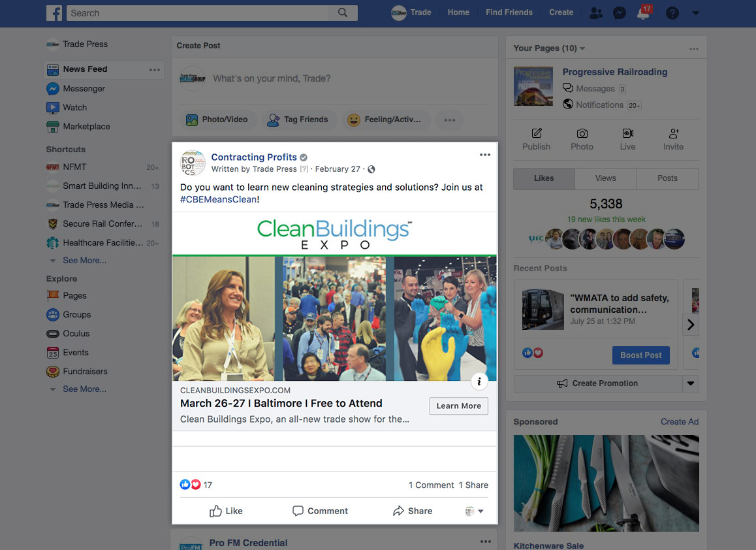Open account menu dropdown arrow in top bar
Viewport: 756px width, 550px height.
[x=695, y=13]
